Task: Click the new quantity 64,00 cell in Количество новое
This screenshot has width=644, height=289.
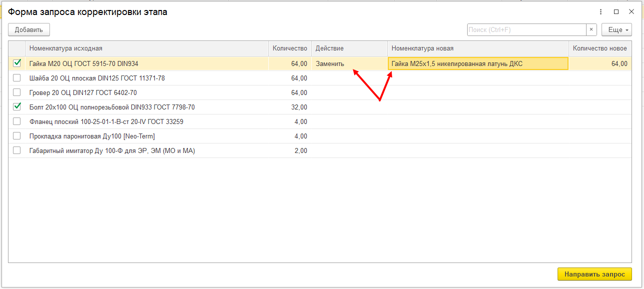Action: tap(600, 63)
